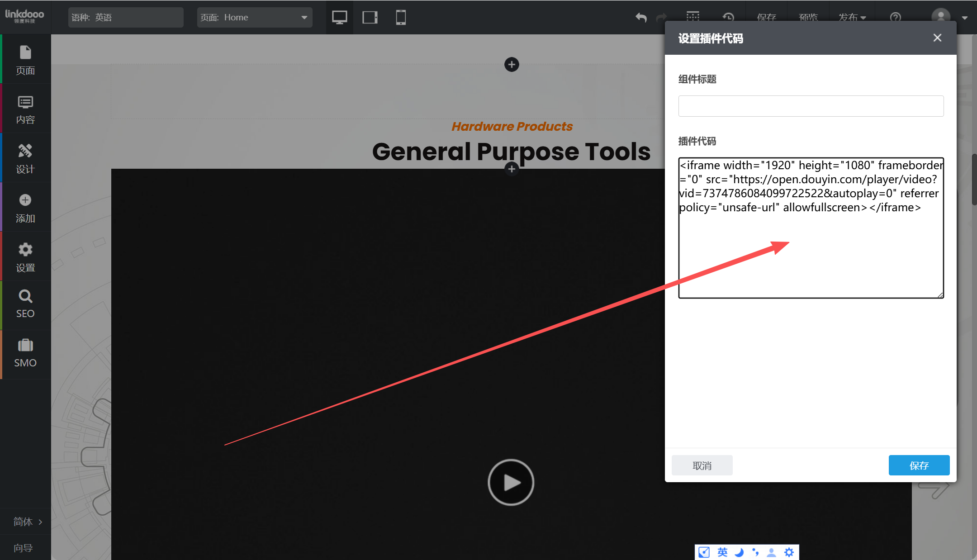Viewport: 977px width, 560px height.
Task: Open the 简体 language menu item
Action: tap(25, 522)
